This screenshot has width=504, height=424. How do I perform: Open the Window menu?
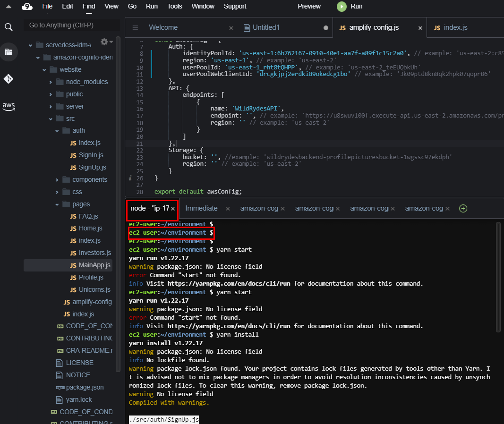[203, 7]
